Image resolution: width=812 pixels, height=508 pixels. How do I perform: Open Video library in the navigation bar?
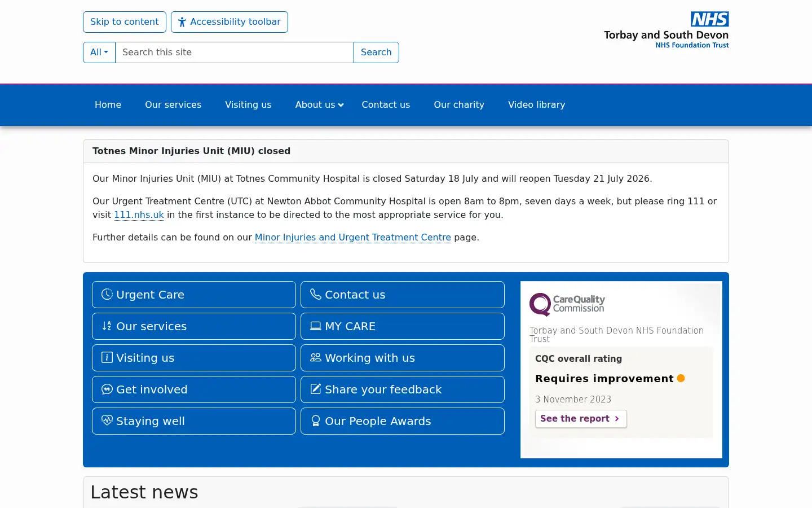tap(536, 104)
